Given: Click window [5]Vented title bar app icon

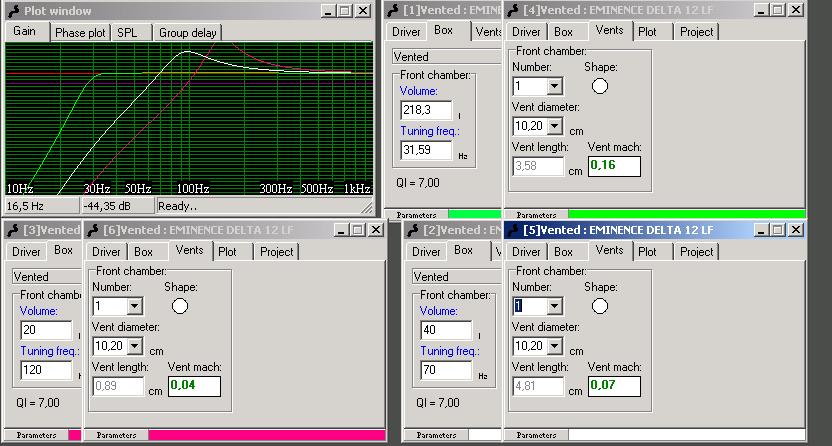Looking at the screenshot, I should [x=513, y=230].
